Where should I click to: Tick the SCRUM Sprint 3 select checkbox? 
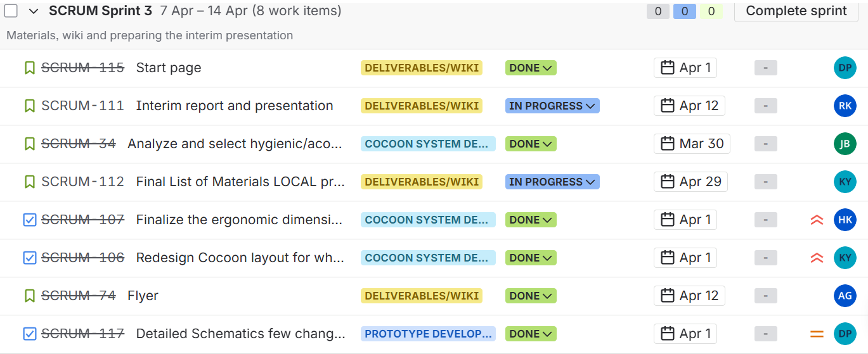click(11, 11)
